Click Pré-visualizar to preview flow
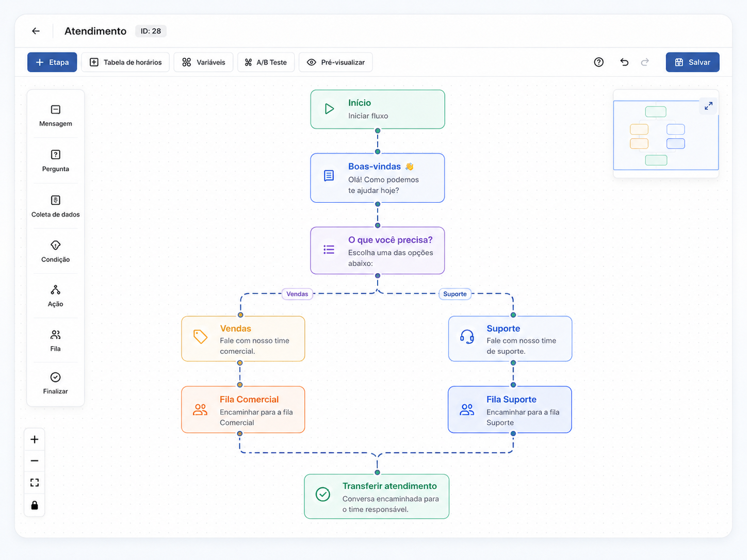 pos(335,62)
